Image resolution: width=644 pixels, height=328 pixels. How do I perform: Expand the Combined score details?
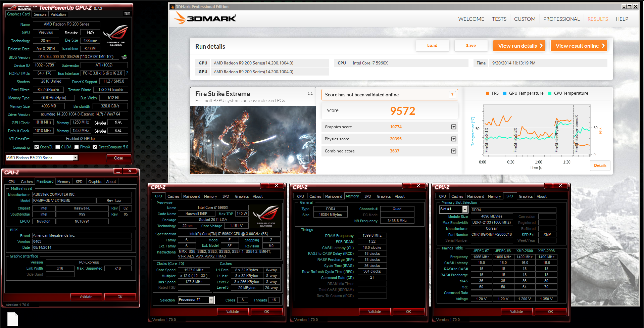(x=454, y=151)
